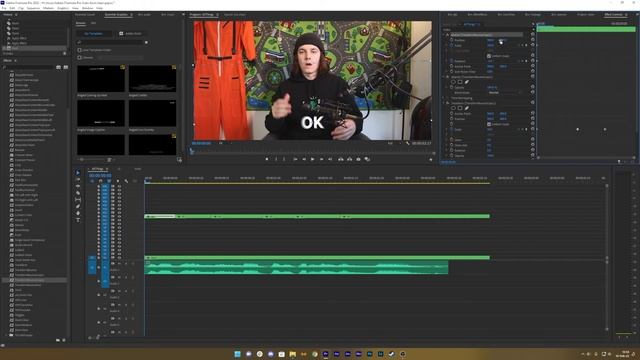Check Local Templates Folder checkbox
This screenshot has height=360, width=640.
(x=80, y=50)
